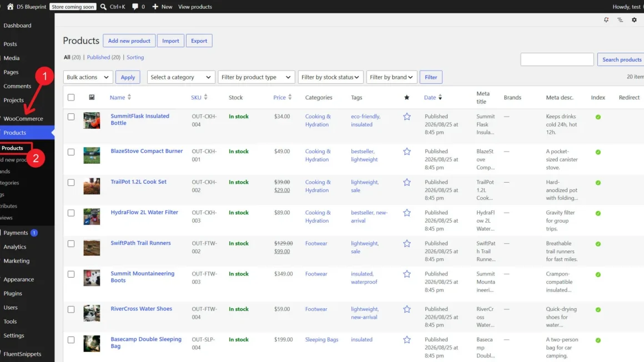Image resolution: width=644 pixels, height=362 pixels.
Task: Check the RiverCross Water Shoes checkbox
Action: click(71, 309)
